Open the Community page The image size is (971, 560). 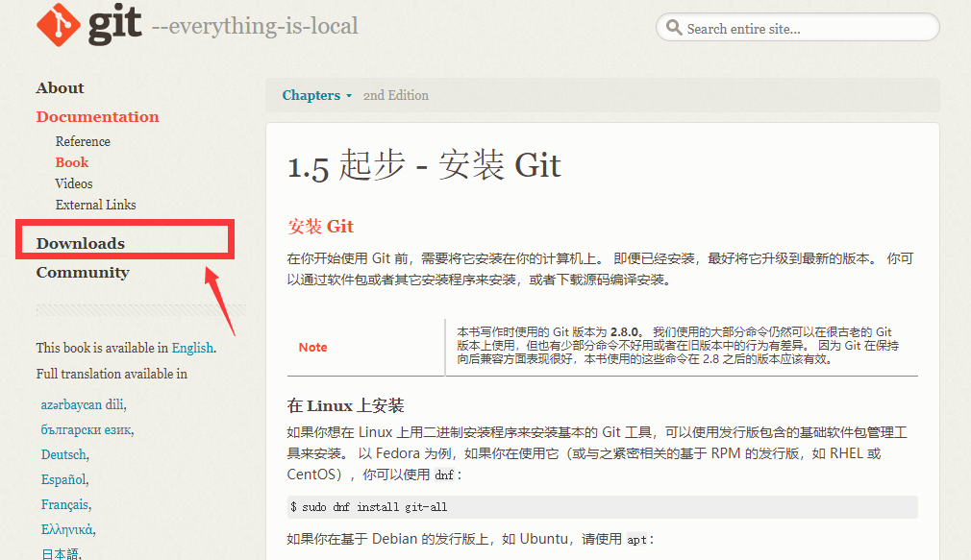click(83, 272)
